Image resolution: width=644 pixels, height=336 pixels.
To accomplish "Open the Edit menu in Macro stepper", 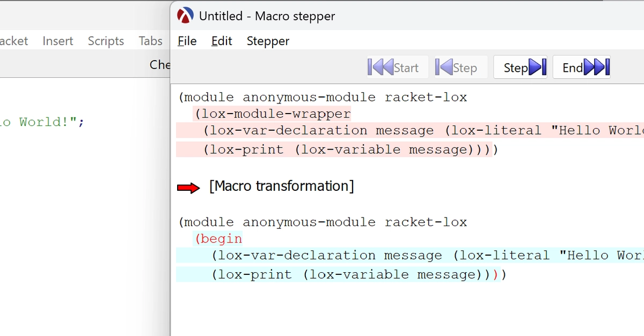I will [222, 41].
